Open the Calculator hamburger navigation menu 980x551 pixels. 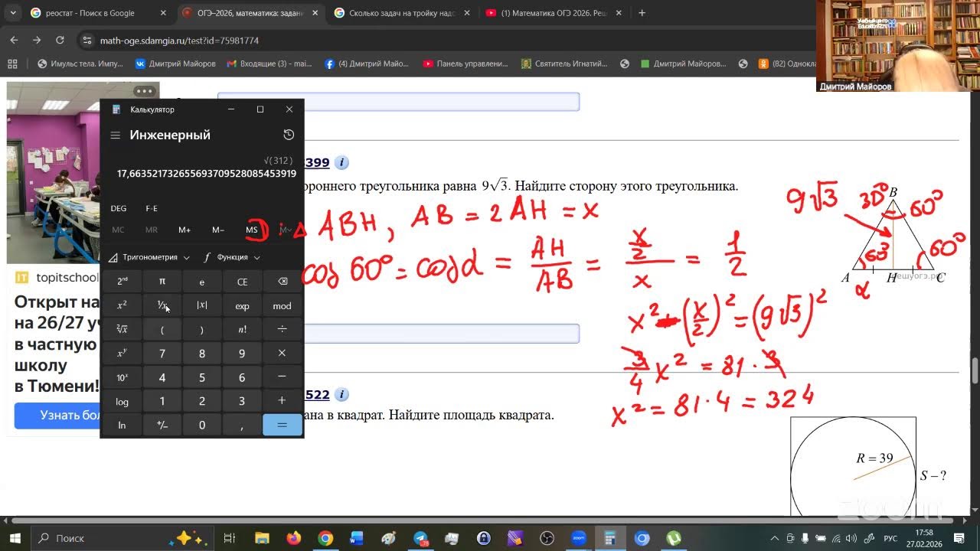click(116, 135)
